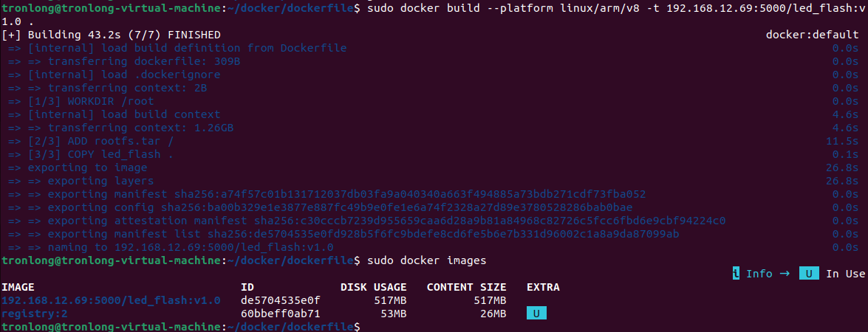The image size is (868, 332).
Task: Click the CONTENT SIZE column header
Action: point(467,287)
